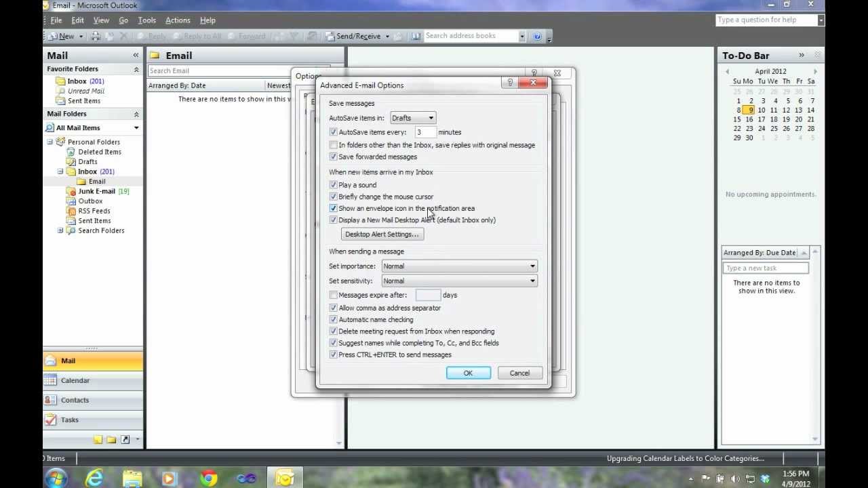This screenshot has height=488, width=868.
Task: Click the Notes icon at navigation pane bottom
Action: point(98,439)
